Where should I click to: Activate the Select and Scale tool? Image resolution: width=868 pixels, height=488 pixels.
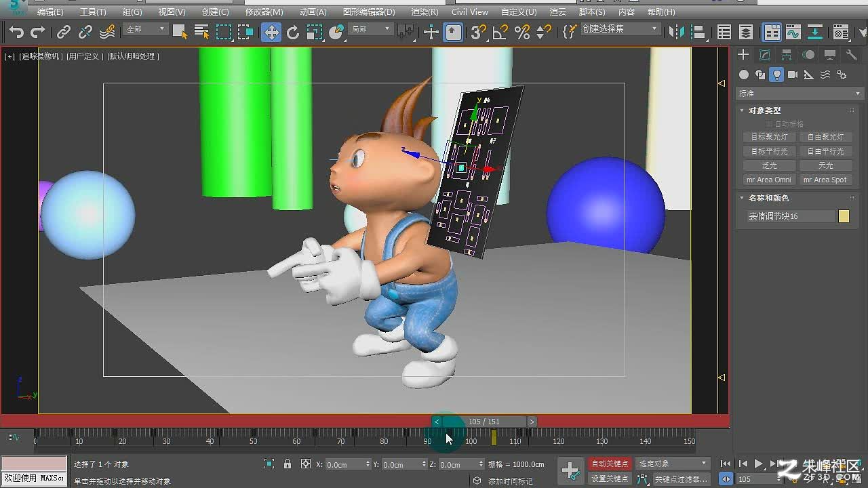click(x=315, y=32)
